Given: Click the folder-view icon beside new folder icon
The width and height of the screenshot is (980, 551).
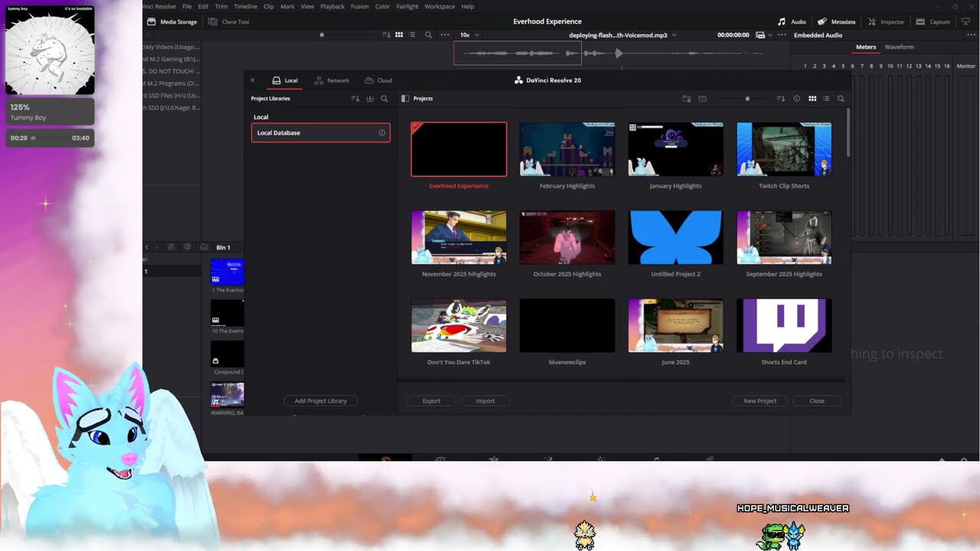Looking at the screenshot, I should click(702, 99).
